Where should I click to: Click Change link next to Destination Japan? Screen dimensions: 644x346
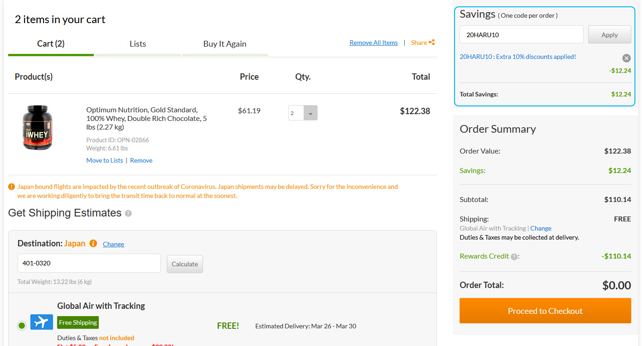click(x=113, y=244)
